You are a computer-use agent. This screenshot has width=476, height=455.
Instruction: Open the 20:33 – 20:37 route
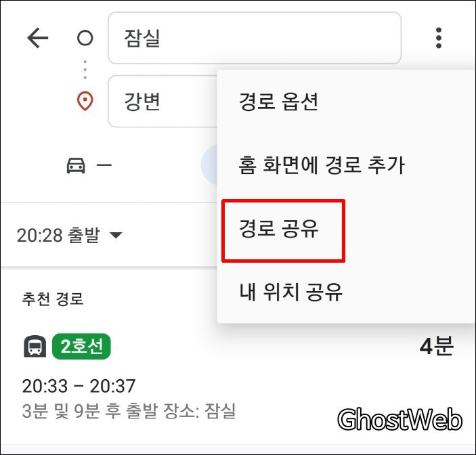[79, 386]
